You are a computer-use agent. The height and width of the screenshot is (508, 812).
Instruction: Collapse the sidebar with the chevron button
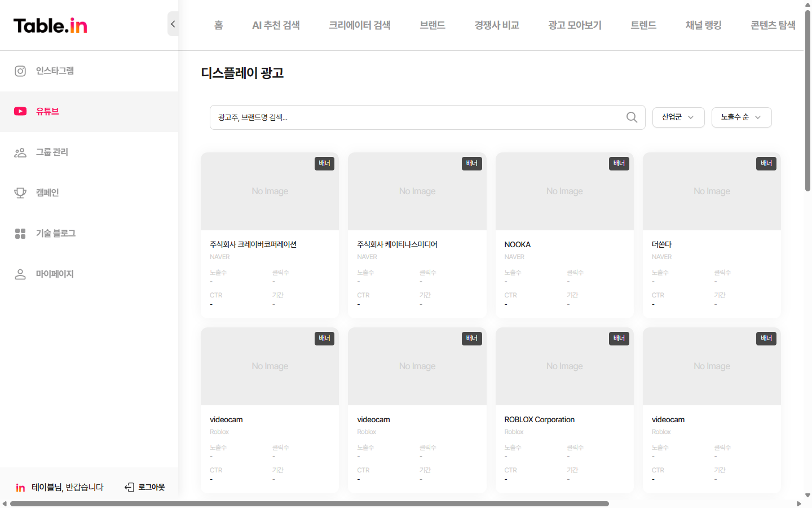click(173, 24)
